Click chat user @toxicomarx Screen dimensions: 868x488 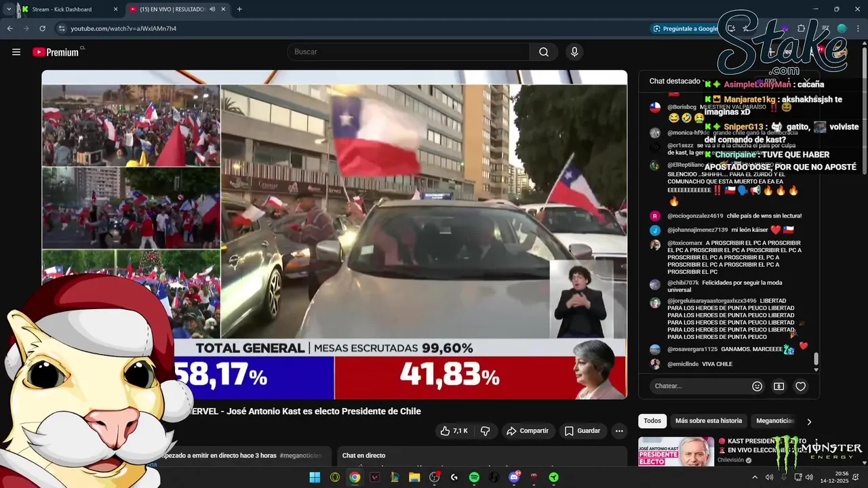coord(685,243)
